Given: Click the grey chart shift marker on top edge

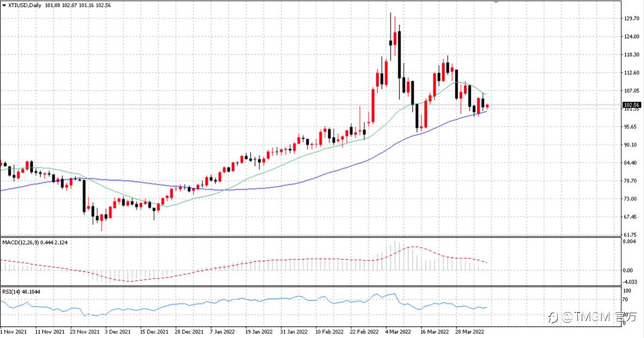Looking at the screenshot, I should click(496, 2).
